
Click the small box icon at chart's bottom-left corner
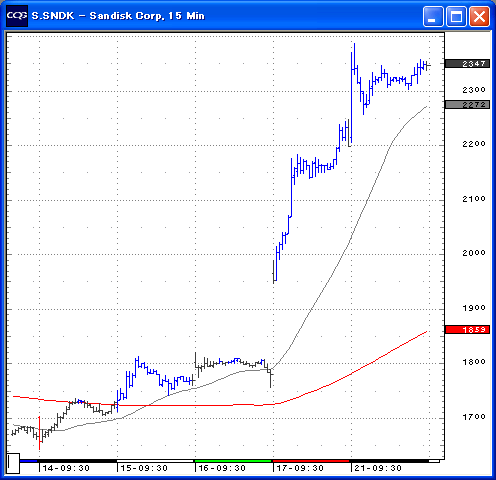coord(13,463)
